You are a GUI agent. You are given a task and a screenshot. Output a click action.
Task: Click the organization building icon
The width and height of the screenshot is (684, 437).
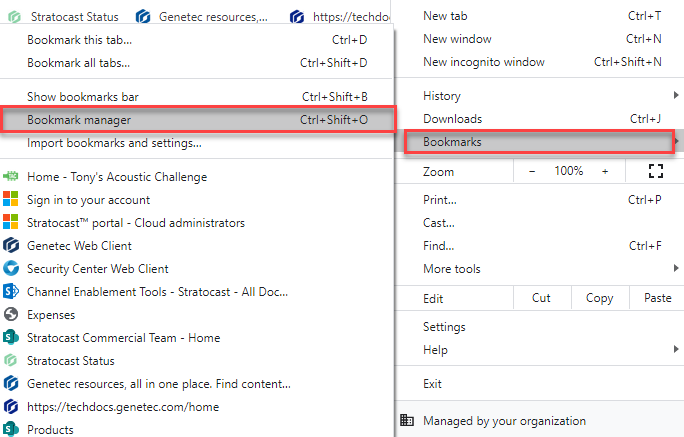pyautogui.click(x=407, y=420)
